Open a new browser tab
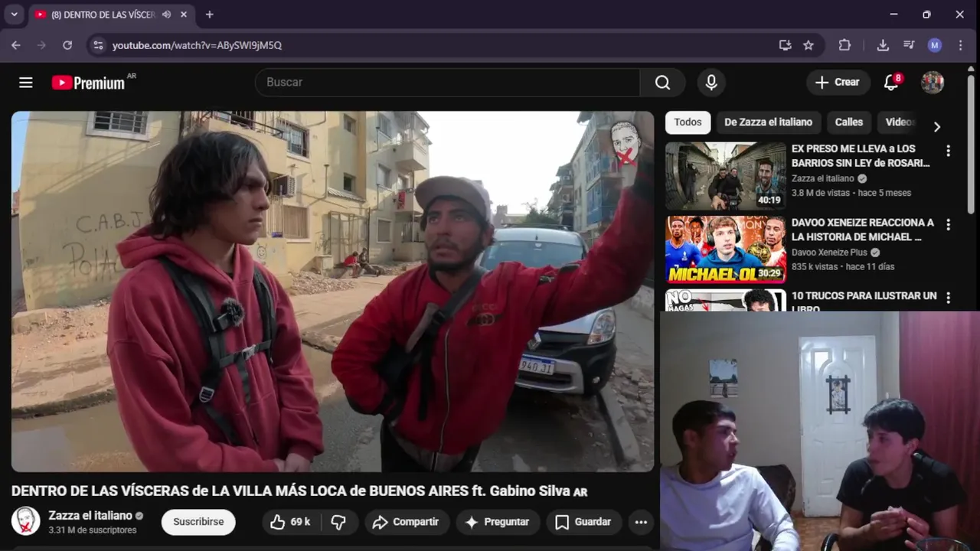Screen dimensions: 980x551 [x=209, y=15]
